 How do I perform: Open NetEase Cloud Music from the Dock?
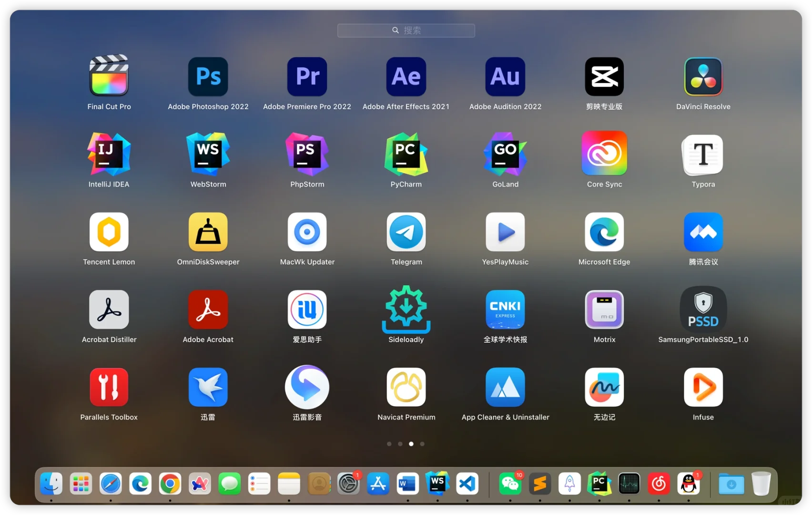[659, 484]
